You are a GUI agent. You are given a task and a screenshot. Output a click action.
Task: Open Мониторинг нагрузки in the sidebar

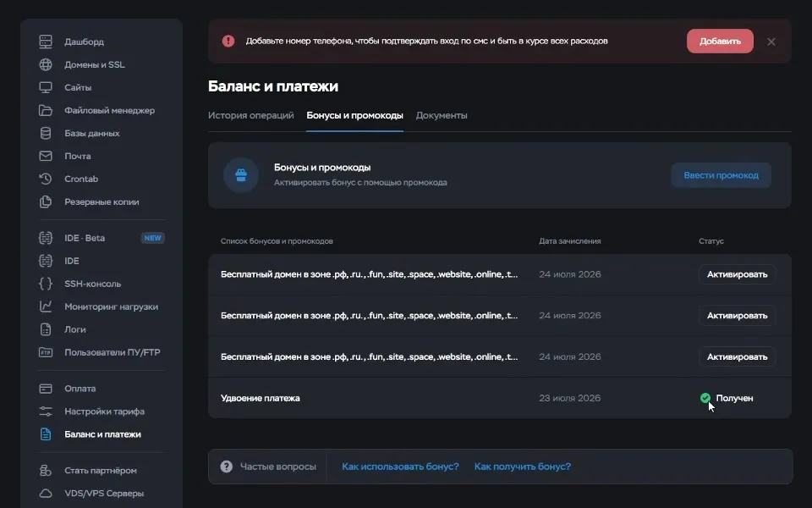click(112, 306)
